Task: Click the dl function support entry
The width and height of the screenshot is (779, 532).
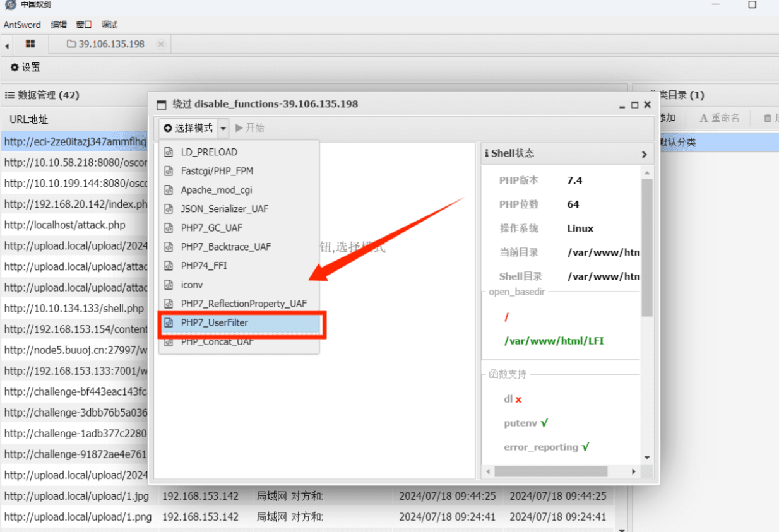Action: click(x=513, y=399)
